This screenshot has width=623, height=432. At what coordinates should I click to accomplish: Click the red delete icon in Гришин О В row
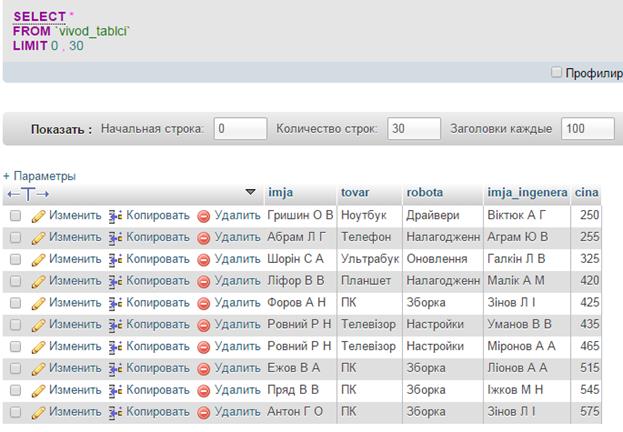click(203, 217)
